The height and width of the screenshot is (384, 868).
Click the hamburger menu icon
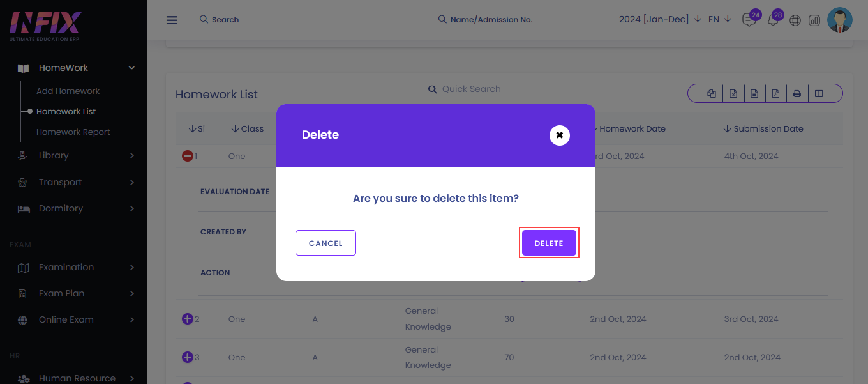172,20
